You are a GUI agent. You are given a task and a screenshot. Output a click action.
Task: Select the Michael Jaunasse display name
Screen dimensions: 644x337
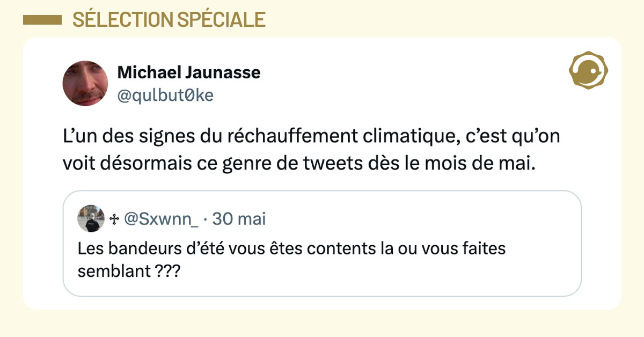click(x=188, y=72)
